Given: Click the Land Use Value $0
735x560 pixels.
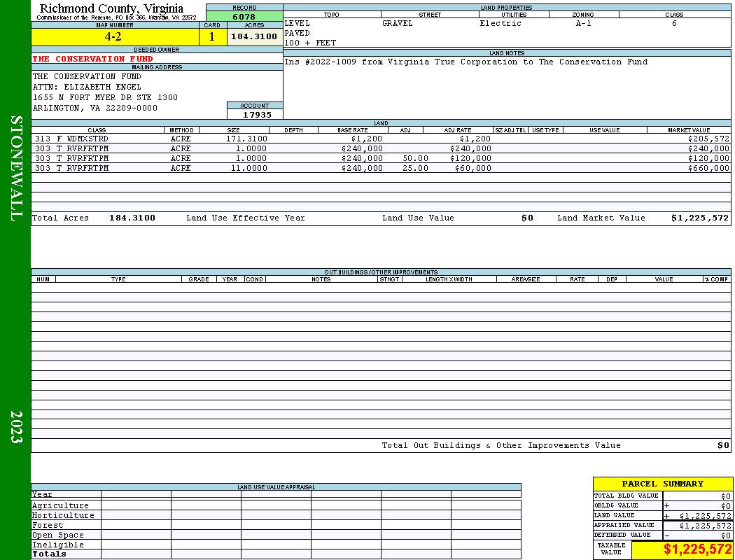Looking at the screenshot, I should pyautogui.click(x=527, y=218).
